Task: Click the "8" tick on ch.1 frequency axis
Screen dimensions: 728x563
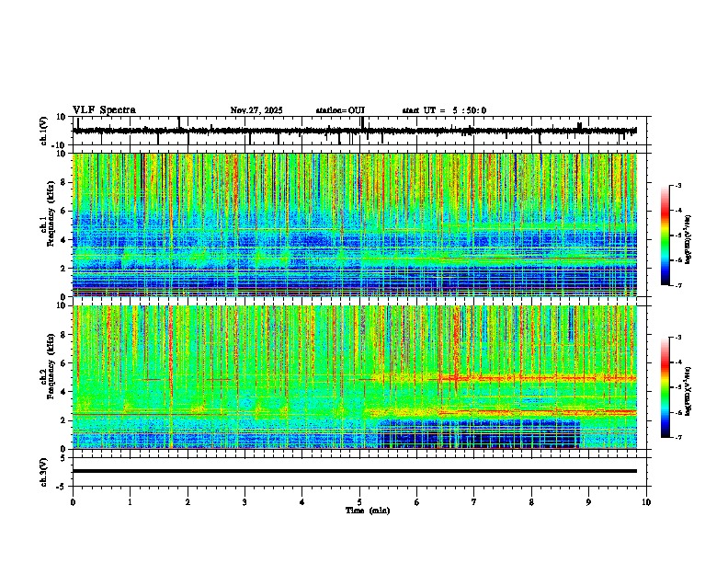Action: [x=63, y=182]
